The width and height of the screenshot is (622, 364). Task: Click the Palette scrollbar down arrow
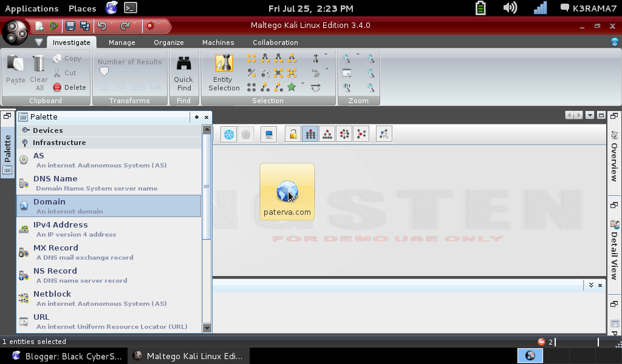[x=207, y=328]
